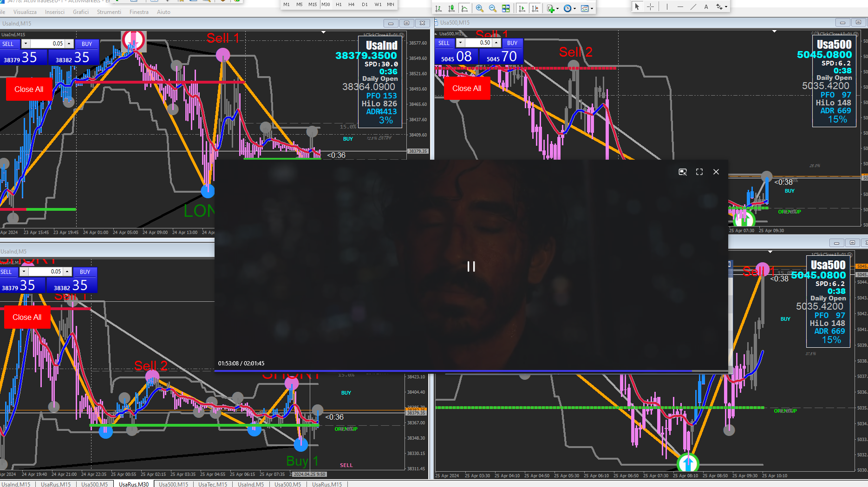Select the vertical line drawing tool
The height and width of the screenshot is (487, 868).
point(667,6)
